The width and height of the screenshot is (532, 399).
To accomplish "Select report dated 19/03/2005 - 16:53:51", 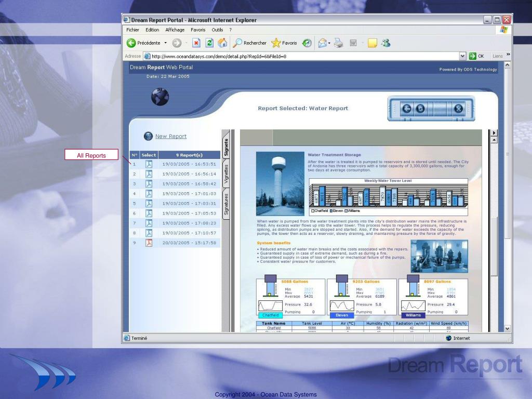I will pos(189,164).
